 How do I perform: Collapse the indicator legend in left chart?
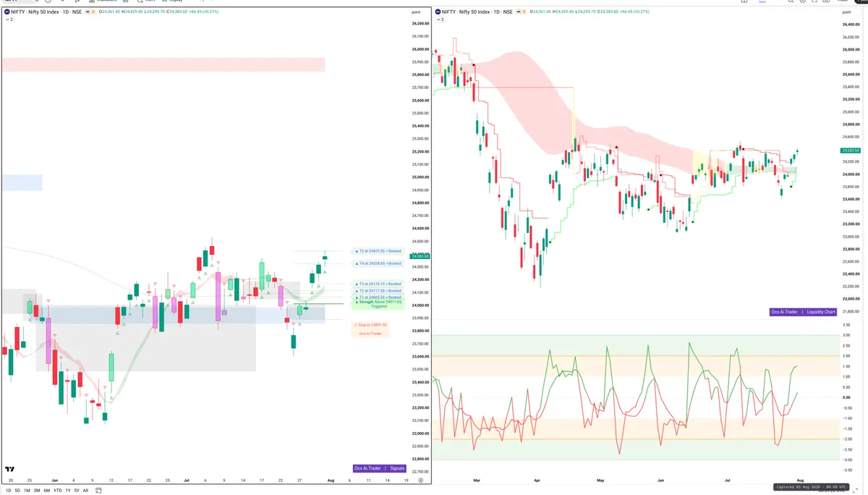[8, 20]
